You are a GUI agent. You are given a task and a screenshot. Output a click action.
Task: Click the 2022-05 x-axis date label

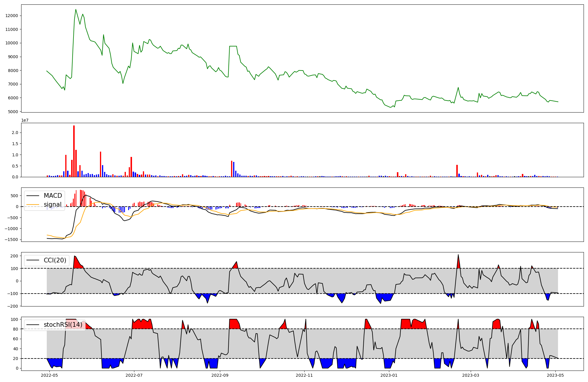pyautogui.click(x=49, y=375)
